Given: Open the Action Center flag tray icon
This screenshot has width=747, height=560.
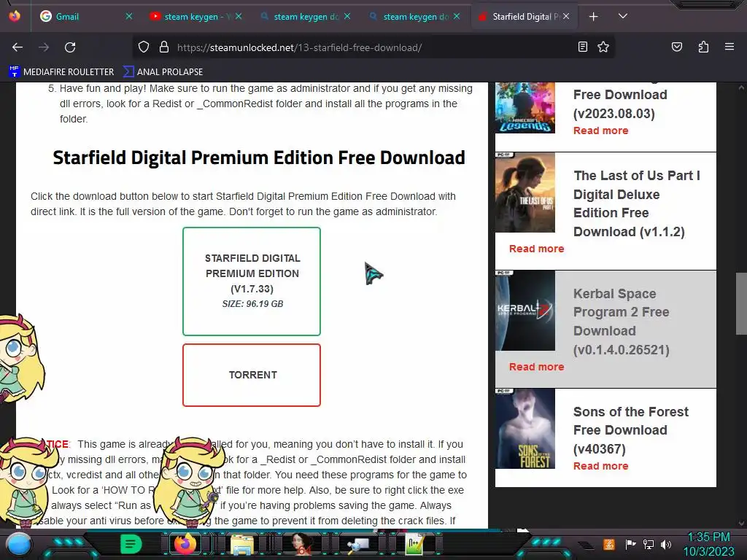Looking at the screenshot, I should point(630,544).
